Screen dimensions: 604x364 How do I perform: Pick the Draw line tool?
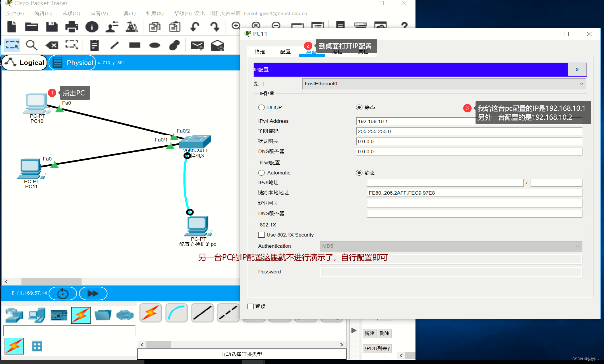pyautogui.click(x=114, y=45)
